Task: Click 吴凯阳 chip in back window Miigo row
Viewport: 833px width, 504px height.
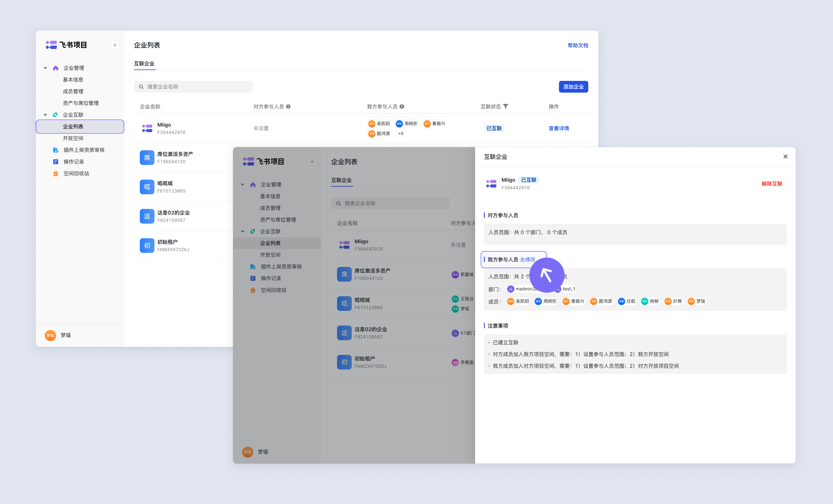Action: pos(379,124)
